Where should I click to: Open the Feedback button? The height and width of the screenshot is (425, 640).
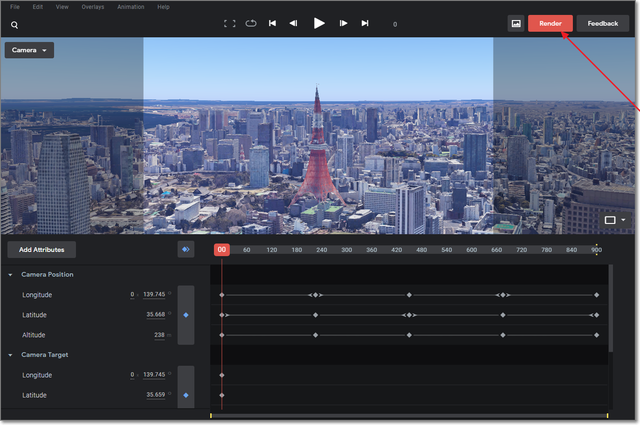(x=602, y=23)
